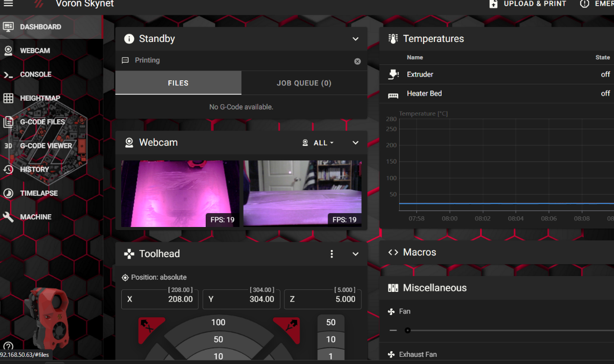This screenshot has height=364, width=614.
Task: Click the help question mark icon
Action: tap(8, 346)
